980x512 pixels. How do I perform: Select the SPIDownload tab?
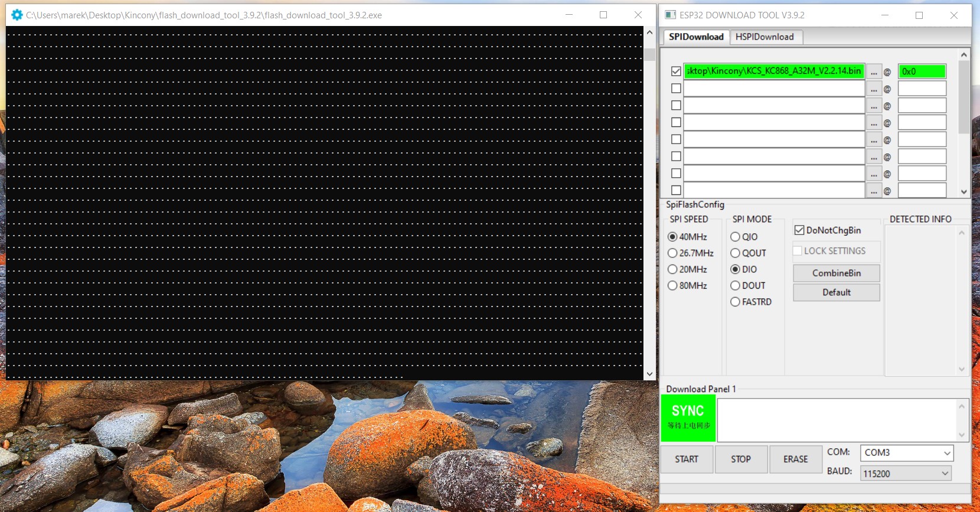tap(696, 37)
